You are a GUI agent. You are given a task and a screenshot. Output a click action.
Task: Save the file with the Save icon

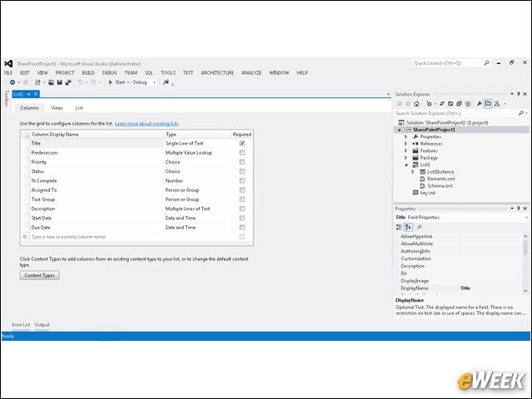coord(59,82)
